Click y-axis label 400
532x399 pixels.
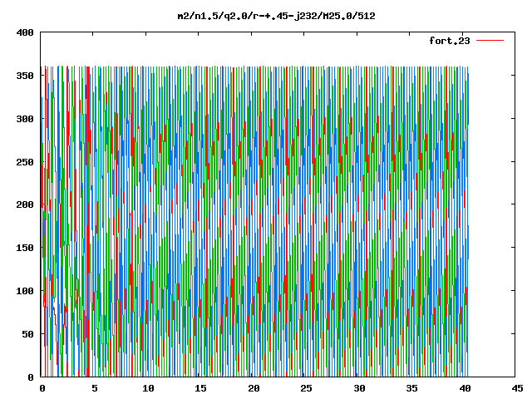(x=25, y=32)
